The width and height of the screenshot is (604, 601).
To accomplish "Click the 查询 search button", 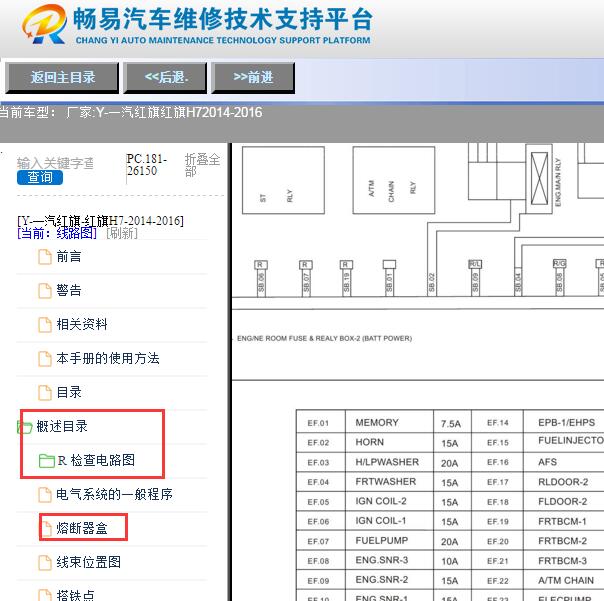I will 40,178.
